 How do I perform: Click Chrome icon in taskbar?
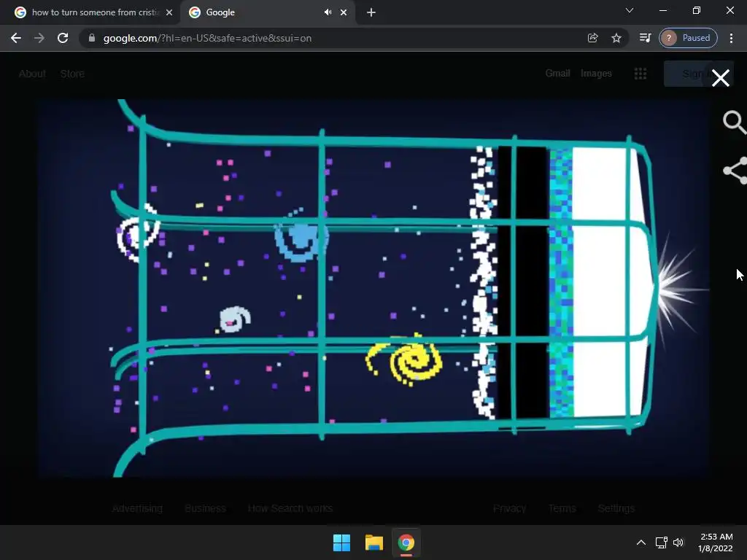pyautogui.click(x=406, y=542)
